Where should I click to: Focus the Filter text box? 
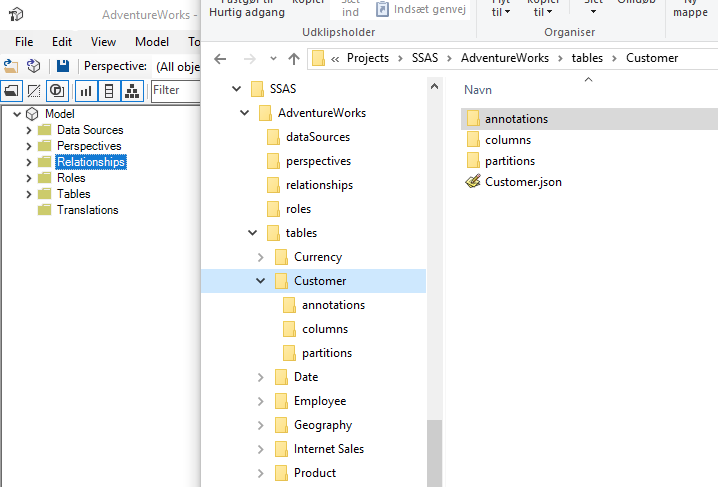[176, 90]
